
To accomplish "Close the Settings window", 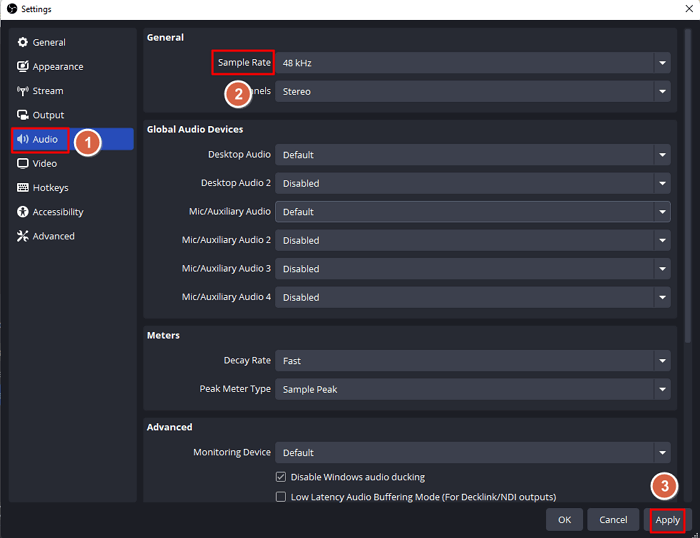I will [x=689, y=8].
